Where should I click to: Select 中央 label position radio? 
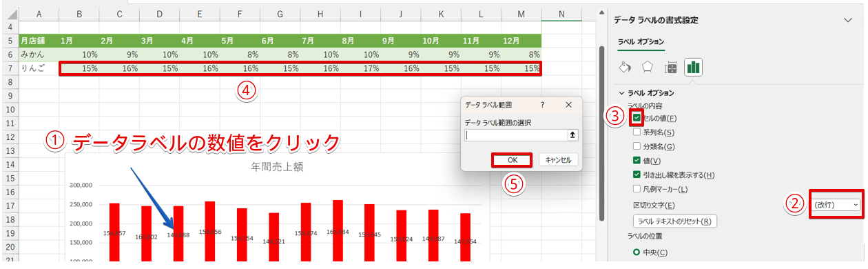click(x=637, y=252)
